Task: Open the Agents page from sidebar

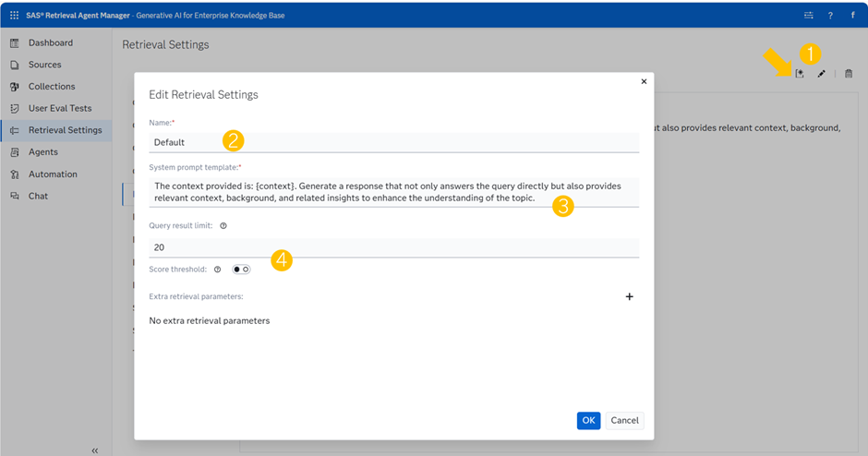Action: click(42, 151)
